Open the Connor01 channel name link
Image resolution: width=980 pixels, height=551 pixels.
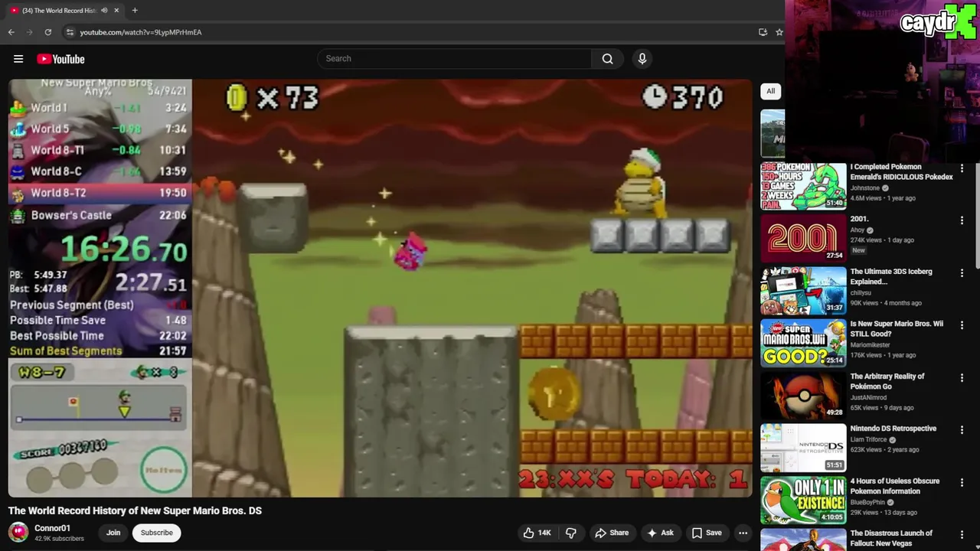pos(52,528)
